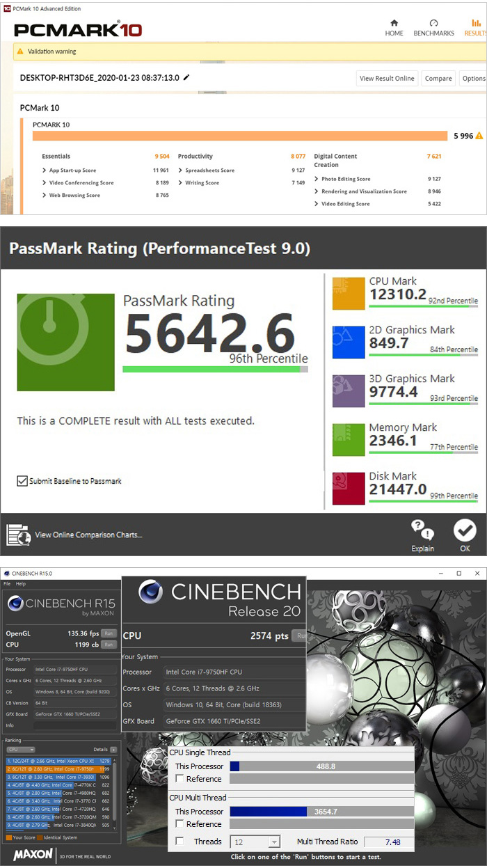Screen dimensions: 487x868
Task: Run the CPU test in Cinebench R20
Action: coord(300,636)
